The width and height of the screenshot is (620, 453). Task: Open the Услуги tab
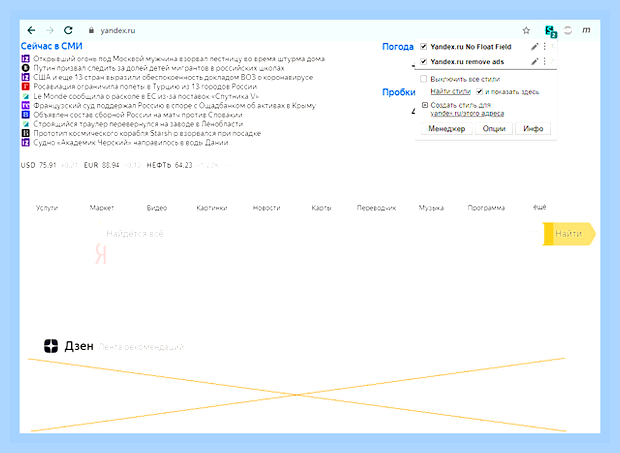click(47, 208)
